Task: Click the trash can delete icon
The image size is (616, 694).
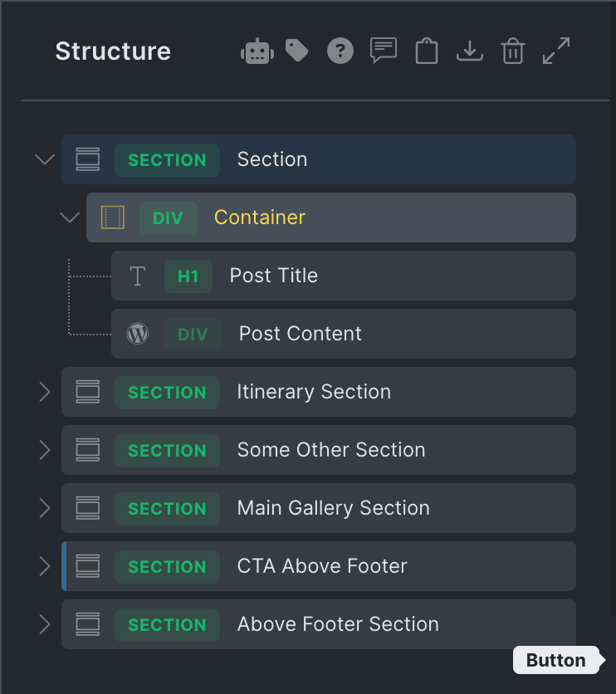Action: [513, 51]
